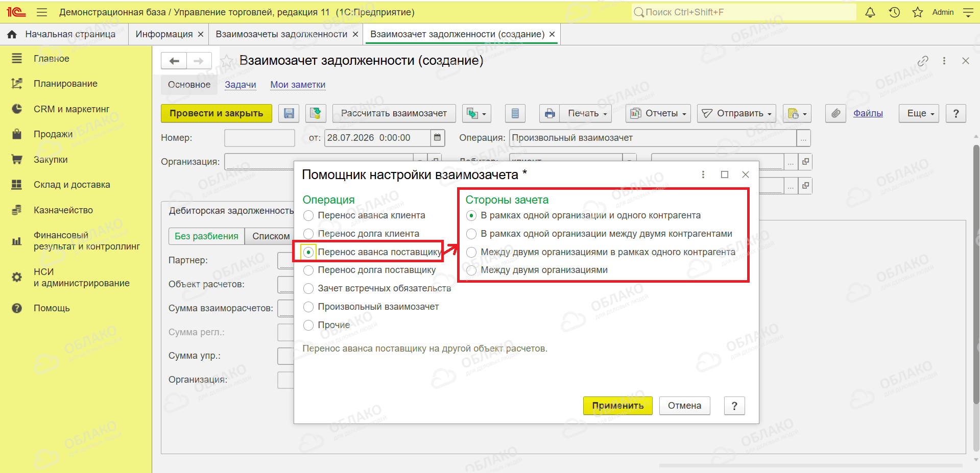Screen dimensions: 980x473
Task: Open the date picker calendar icon
Action: [x=437, y=138]
